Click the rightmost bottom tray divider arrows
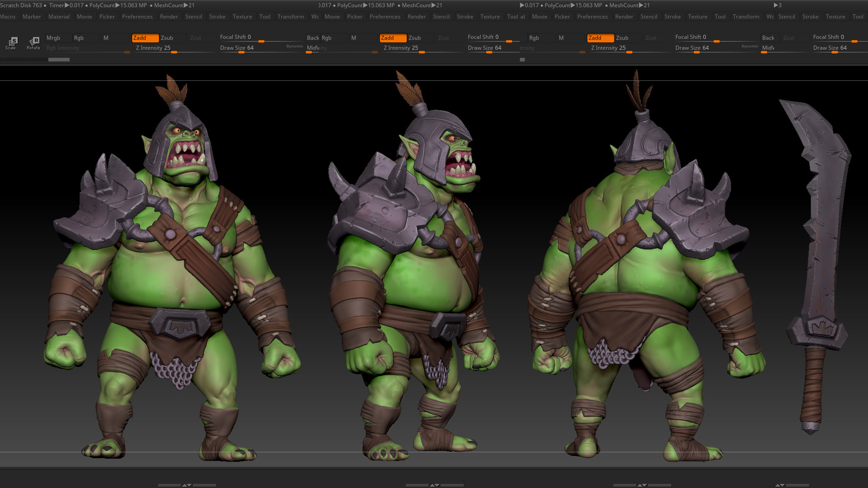The height and width of the screenshot is (488, 868). pos(779,485)
